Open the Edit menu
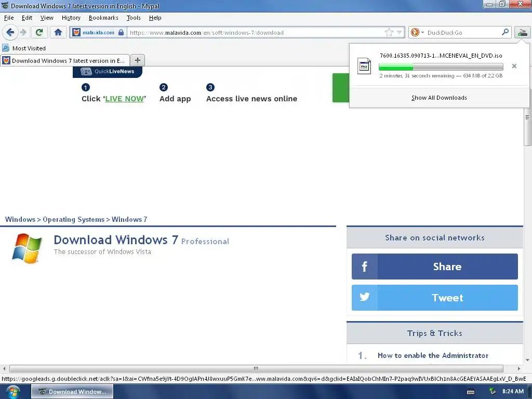532x399 pixels. point(27,18)
